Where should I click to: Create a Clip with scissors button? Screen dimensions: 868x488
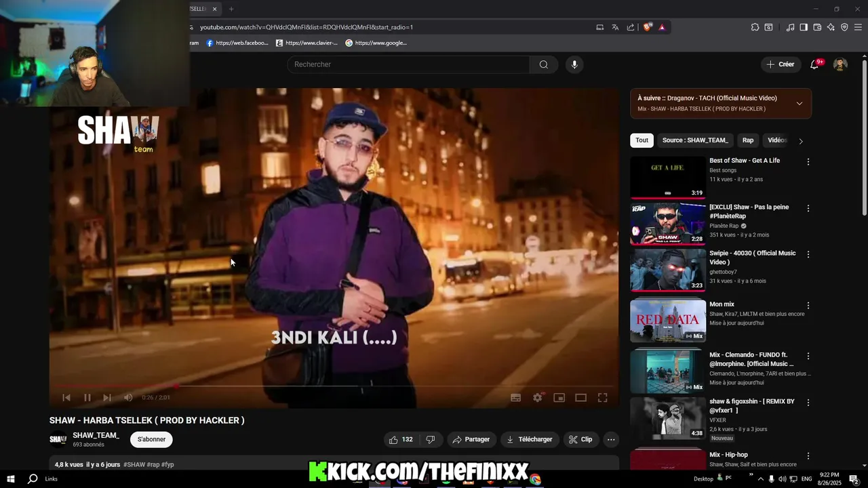pos(580,439)
